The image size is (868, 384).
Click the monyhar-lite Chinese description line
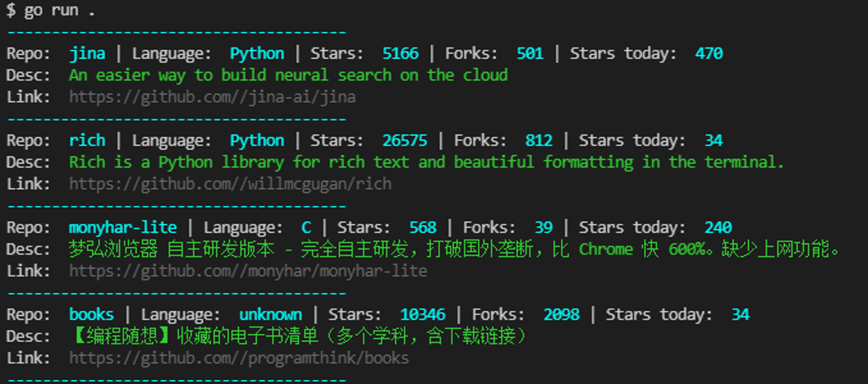454,249
